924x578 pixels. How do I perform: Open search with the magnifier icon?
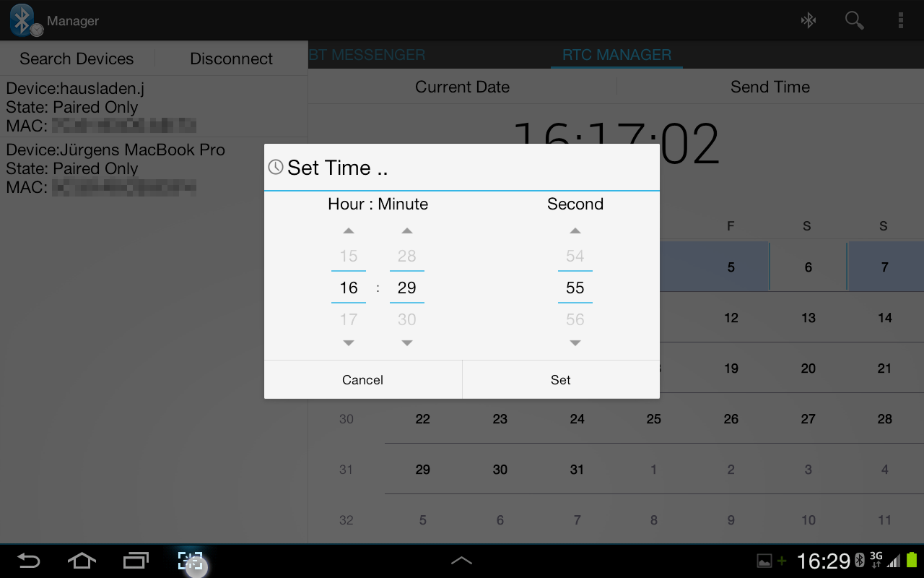(x=855, y=20)
